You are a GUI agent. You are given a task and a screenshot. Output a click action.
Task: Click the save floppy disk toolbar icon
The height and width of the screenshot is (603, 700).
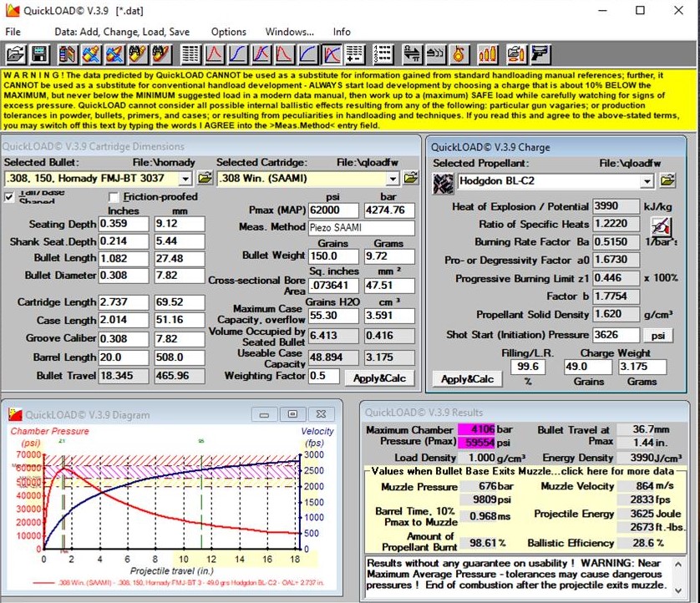tap(38, 54)
